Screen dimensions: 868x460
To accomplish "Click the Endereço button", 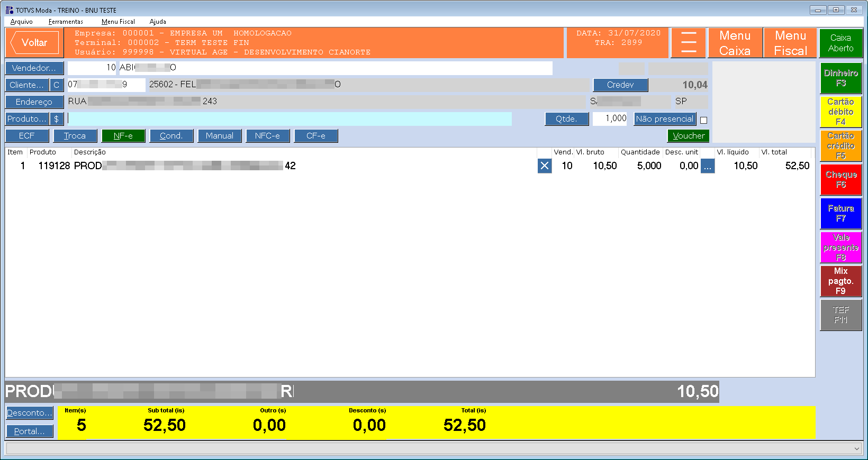I will (x=34, y=102).
